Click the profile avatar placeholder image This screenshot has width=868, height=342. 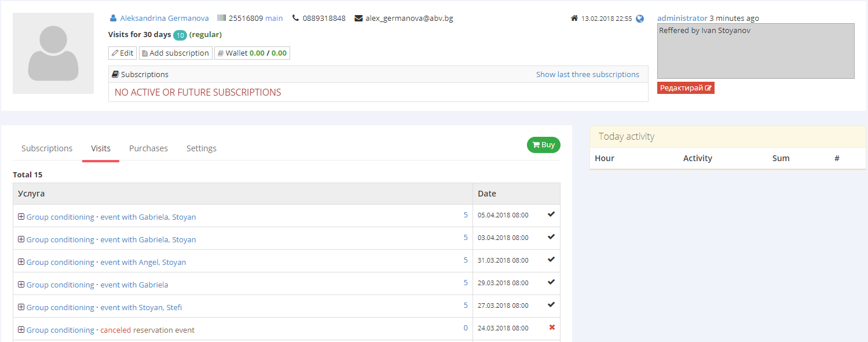(x=53, y=53)
